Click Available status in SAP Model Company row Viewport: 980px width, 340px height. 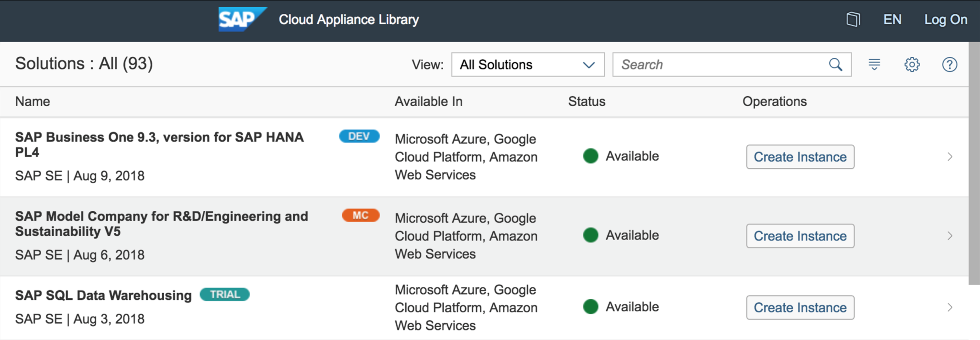tap(621, 235)
